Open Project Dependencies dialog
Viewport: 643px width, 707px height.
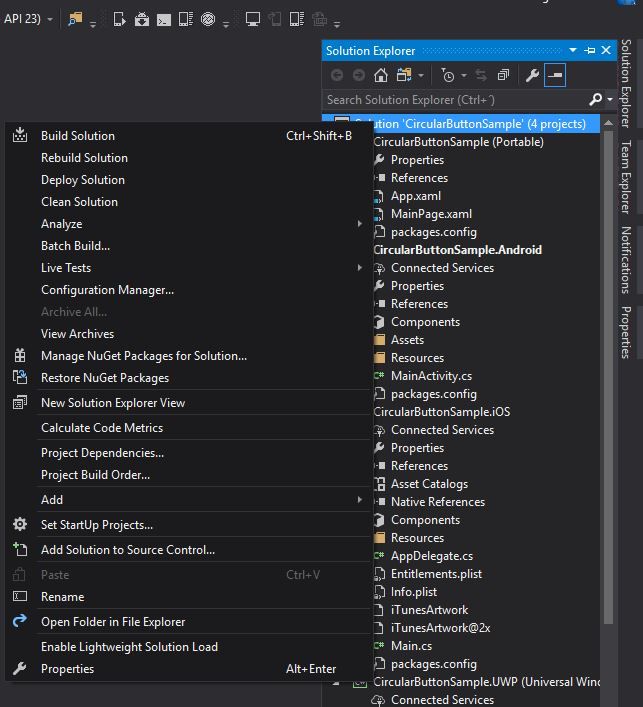pos(188,453)
